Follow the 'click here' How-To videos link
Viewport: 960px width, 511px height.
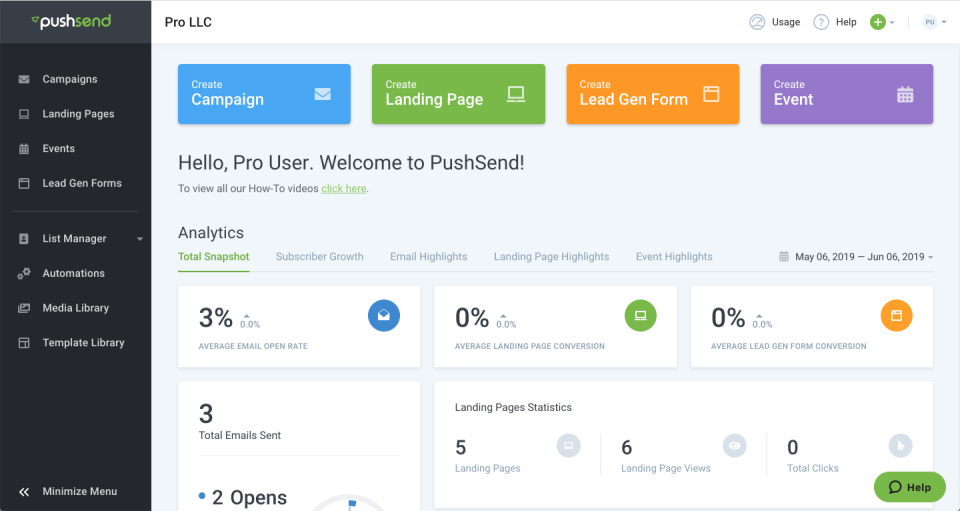point(343,188)
